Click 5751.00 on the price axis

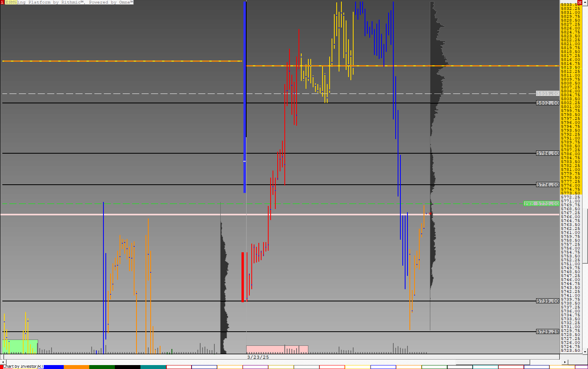[x=570, y=264]
